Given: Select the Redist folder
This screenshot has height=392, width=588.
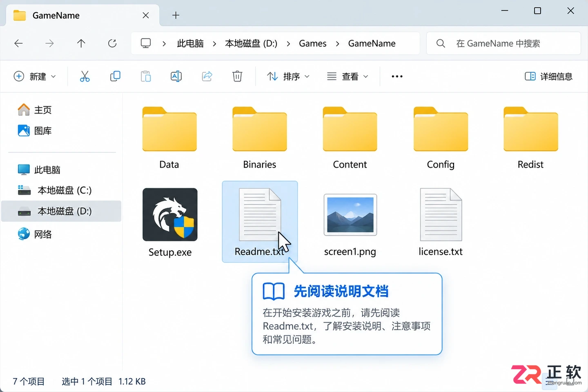Looking at the screenshot, I should tap(531, 138).
